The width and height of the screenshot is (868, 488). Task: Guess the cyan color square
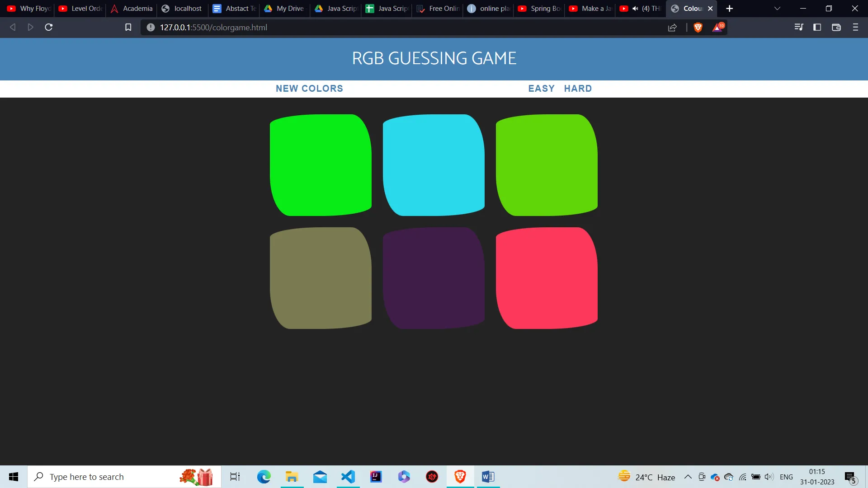tap(433, 164)
